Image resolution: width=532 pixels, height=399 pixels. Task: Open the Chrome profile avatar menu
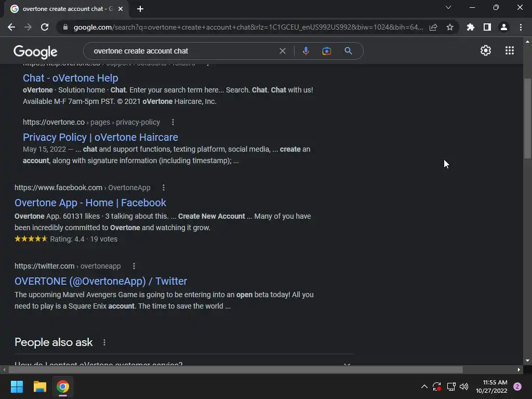coord(504,27)
